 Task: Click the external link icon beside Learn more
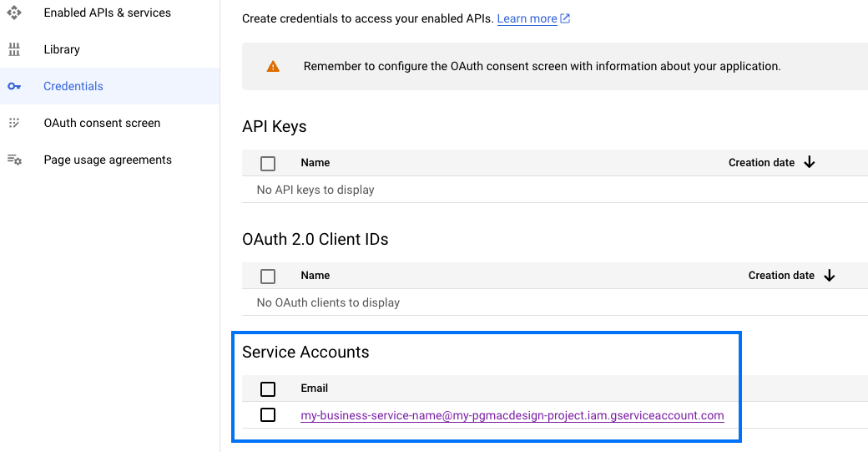565,18
